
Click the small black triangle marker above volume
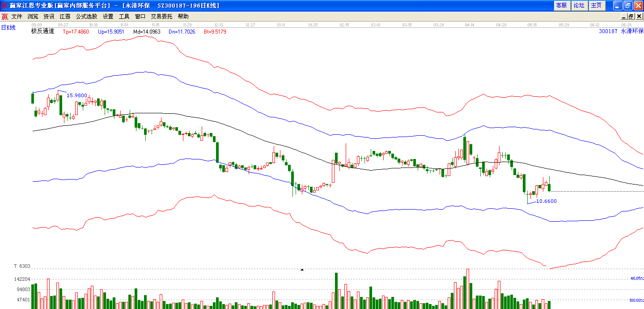tap(302, 270)
